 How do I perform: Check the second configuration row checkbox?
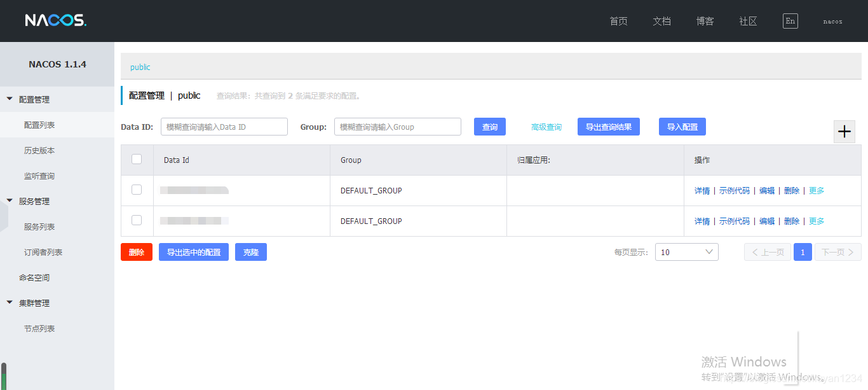pyautogui.click(x=137, y=220)
